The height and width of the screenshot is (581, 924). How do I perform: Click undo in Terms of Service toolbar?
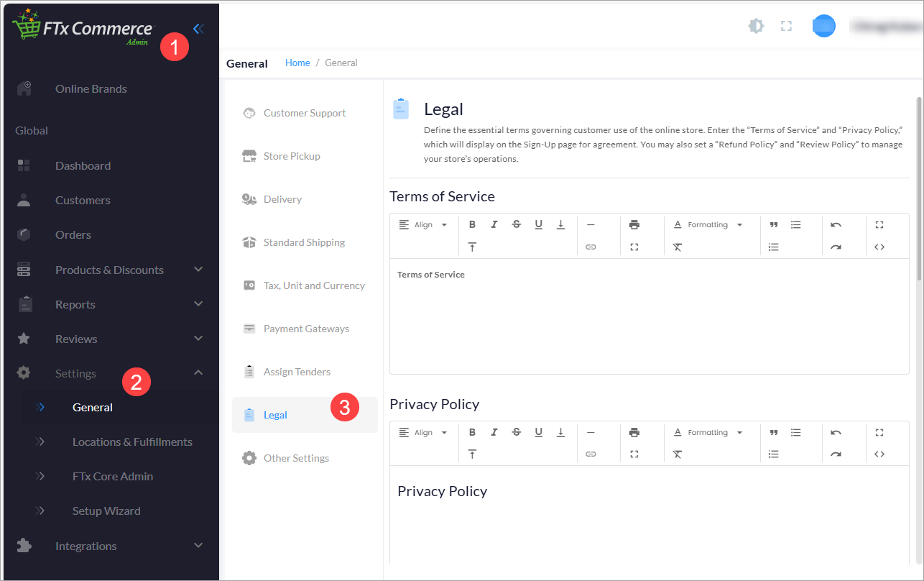(x=836, y=224)
